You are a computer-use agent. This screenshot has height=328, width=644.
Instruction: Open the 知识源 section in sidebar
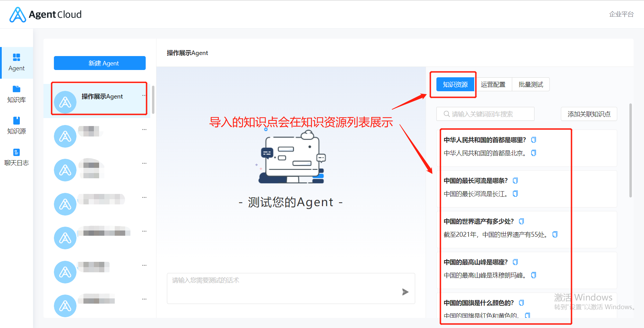click(x=16, y=125)
